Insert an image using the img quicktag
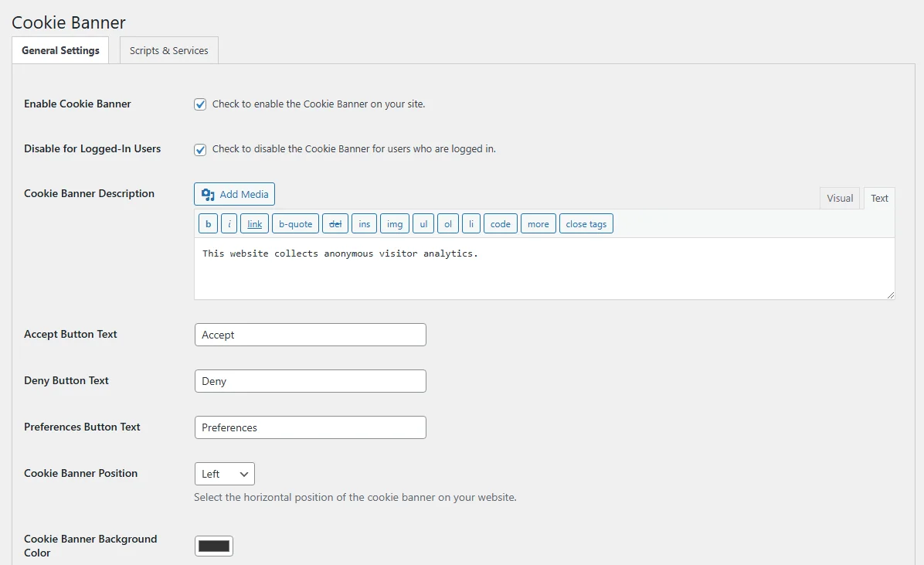 tap(395, 224)
